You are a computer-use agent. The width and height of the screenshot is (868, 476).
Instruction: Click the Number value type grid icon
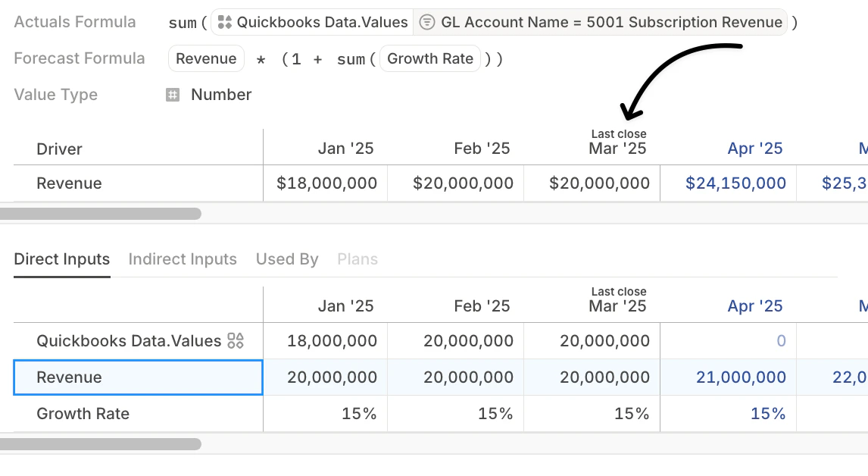173,95
